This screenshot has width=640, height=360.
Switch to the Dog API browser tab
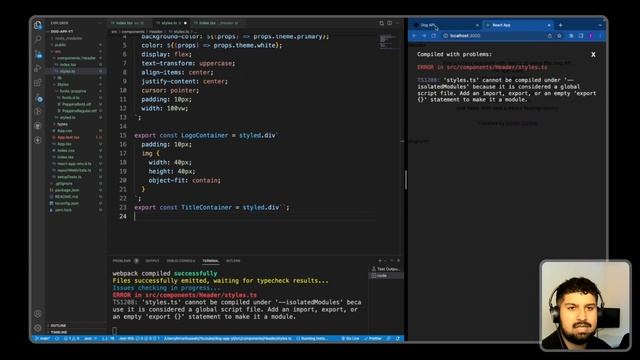point(445,25)
